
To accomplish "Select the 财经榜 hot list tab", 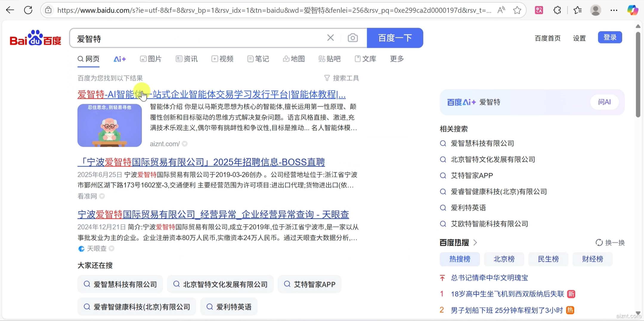I will click(592, 259).
